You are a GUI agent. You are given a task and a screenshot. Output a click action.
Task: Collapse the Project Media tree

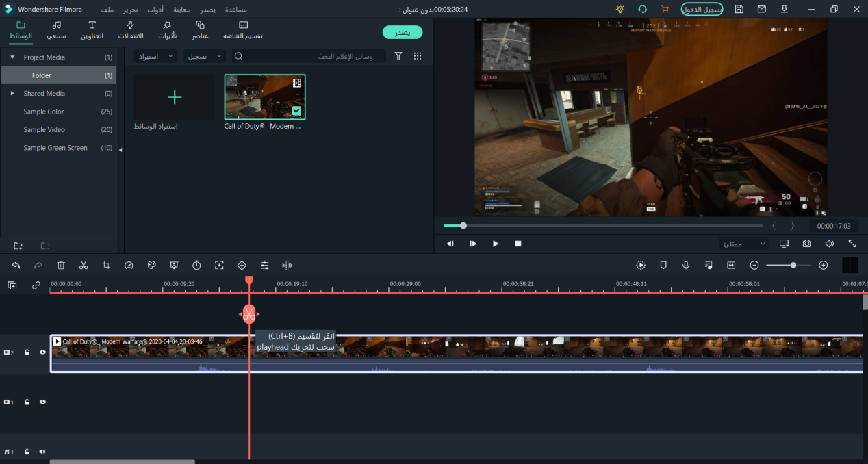pyautogui.click(x=12, y=57)
